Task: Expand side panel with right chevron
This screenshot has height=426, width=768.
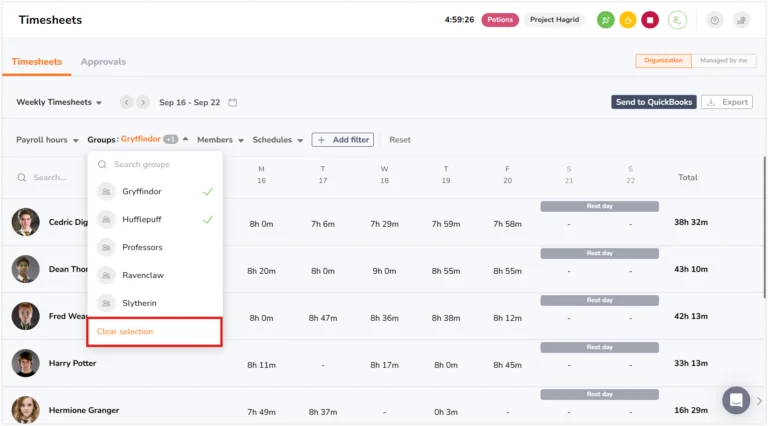Action: click(759, 401)
